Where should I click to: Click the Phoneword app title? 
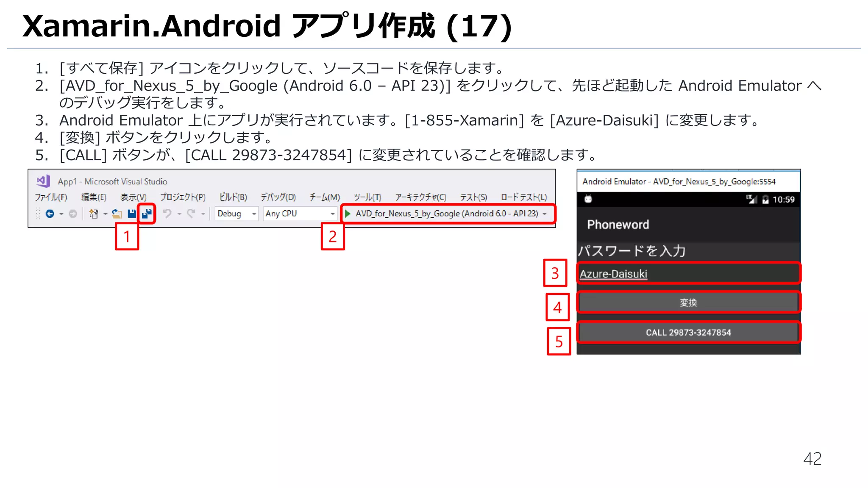point(618,225)
